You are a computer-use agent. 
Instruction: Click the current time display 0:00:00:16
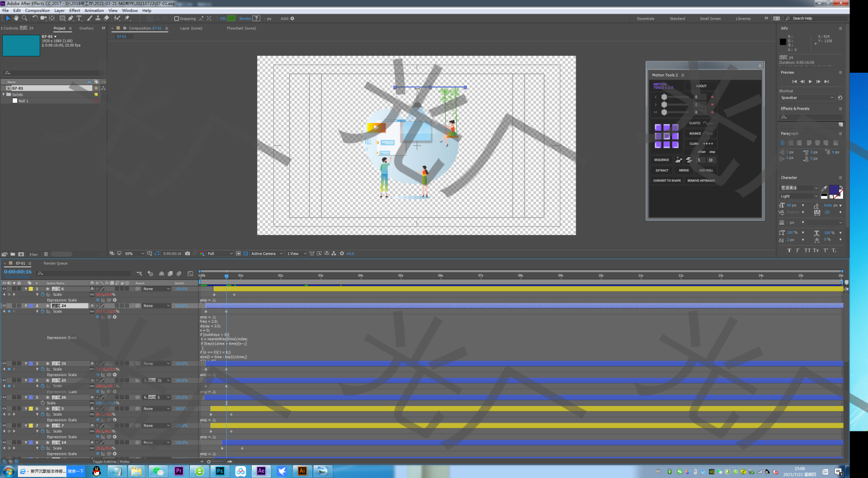tap(18, 272)
